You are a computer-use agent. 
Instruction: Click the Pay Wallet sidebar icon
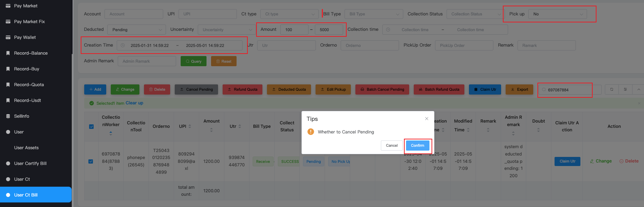[x=8, y=37]
